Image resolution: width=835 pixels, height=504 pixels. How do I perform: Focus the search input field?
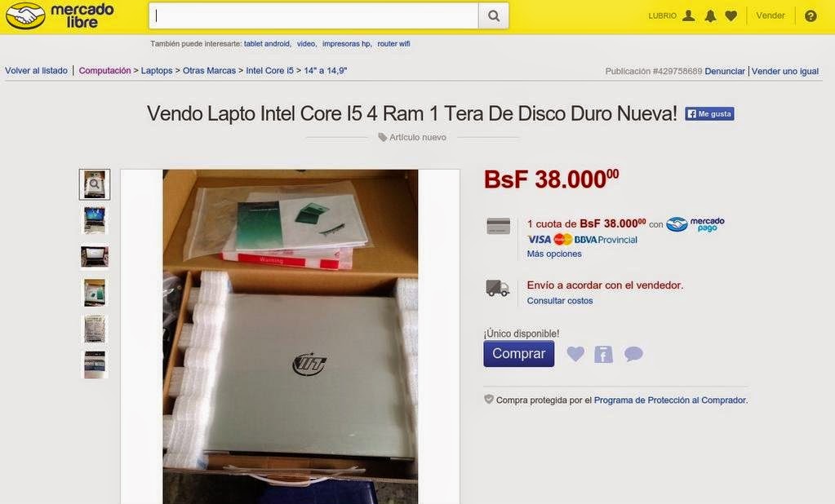[313, 16]
